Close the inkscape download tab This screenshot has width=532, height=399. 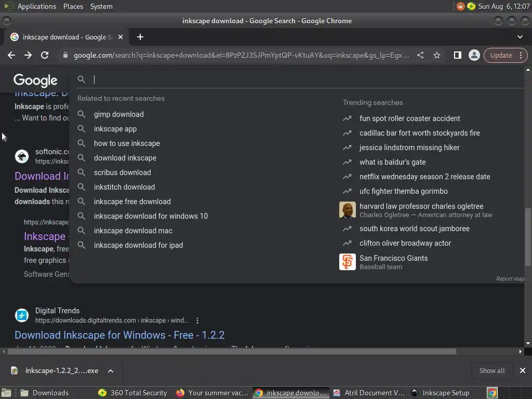click(121, 37)
